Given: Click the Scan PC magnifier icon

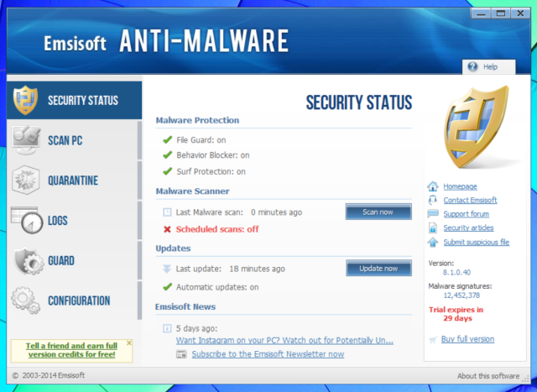Looking at the screenshot, I should pos(26,140).
